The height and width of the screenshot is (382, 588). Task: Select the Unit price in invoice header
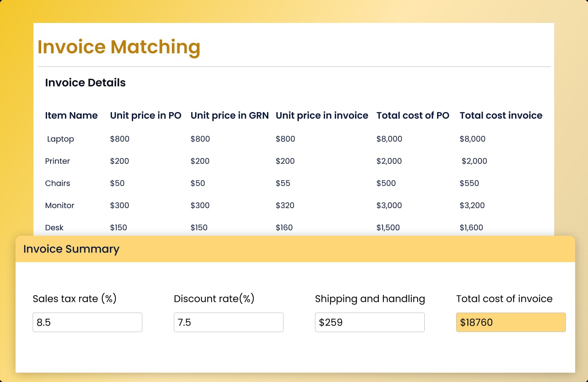click(x=322, y=116)
